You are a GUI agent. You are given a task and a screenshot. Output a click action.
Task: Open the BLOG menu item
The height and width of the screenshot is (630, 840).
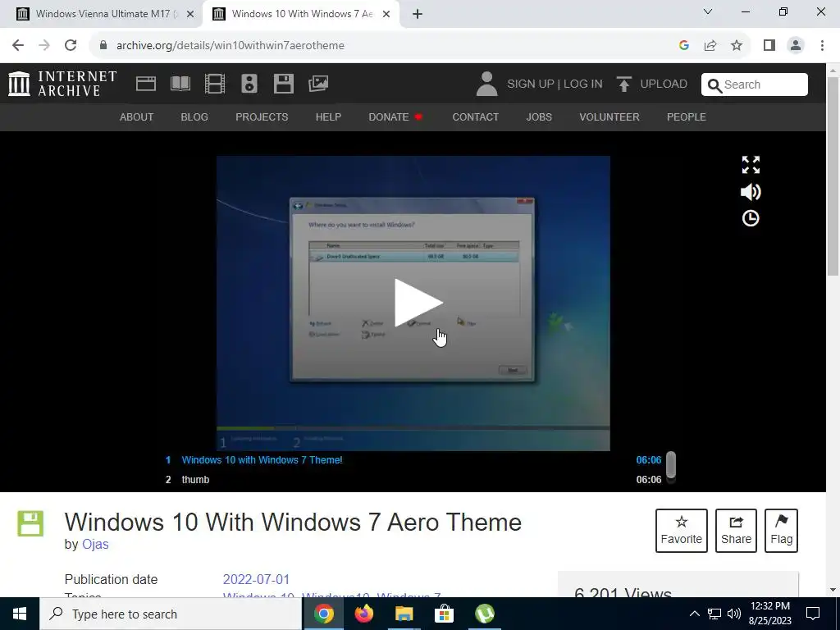pyautogui.click(x=194, y=116)
